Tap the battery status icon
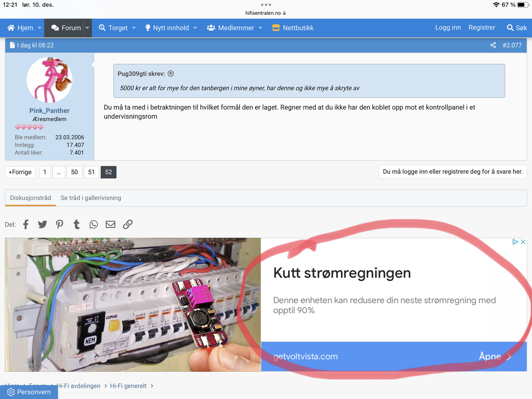 pos(523,5)
